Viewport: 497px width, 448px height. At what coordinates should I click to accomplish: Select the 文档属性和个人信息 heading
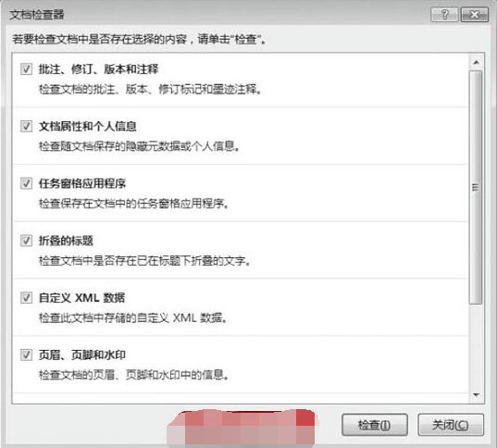[88, 126]
